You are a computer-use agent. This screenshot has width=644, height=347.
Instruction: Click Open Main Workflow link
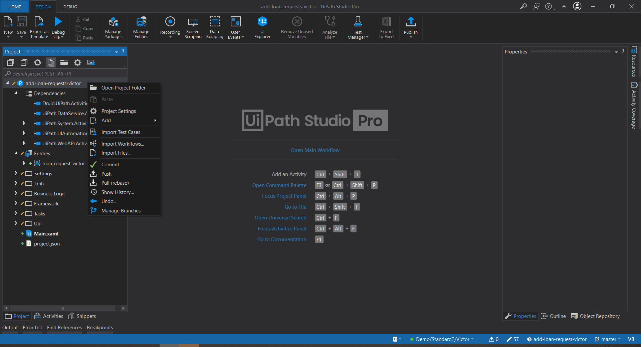tap(315, 150)
